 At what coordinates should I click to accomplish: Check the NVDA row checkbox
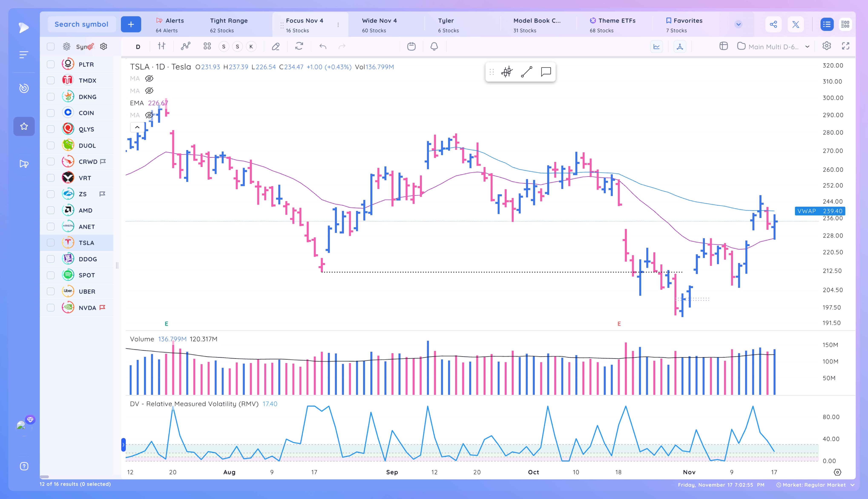pyautogui.click(x=51, y=307)
